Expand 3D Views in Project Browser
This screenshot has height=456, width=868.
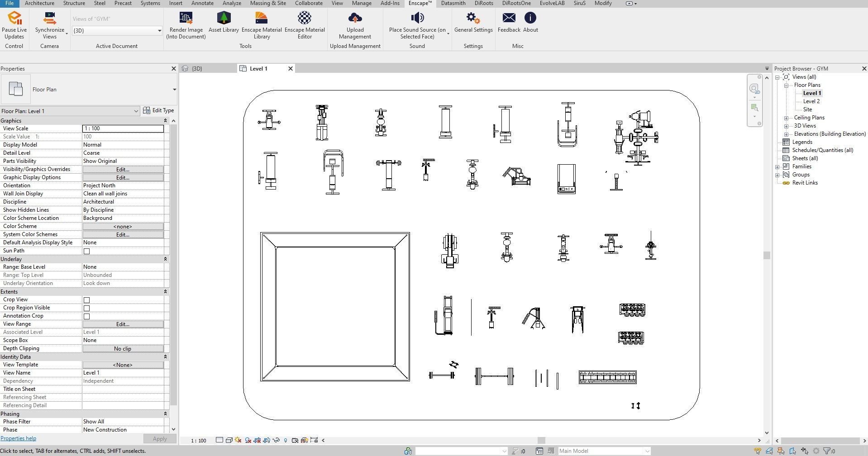pos(787,126)
